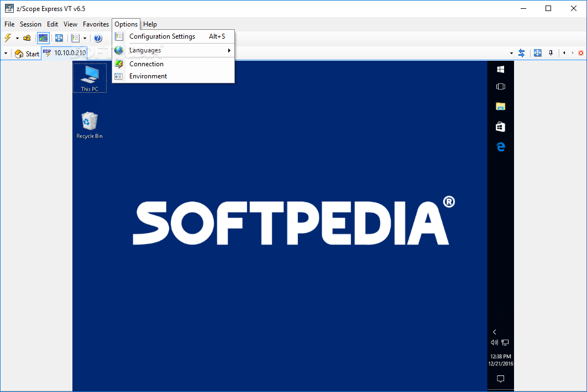This screenshot has height=392, width=587.
Task: Open Task View in the remote taskbar
Action: [501, 87]
